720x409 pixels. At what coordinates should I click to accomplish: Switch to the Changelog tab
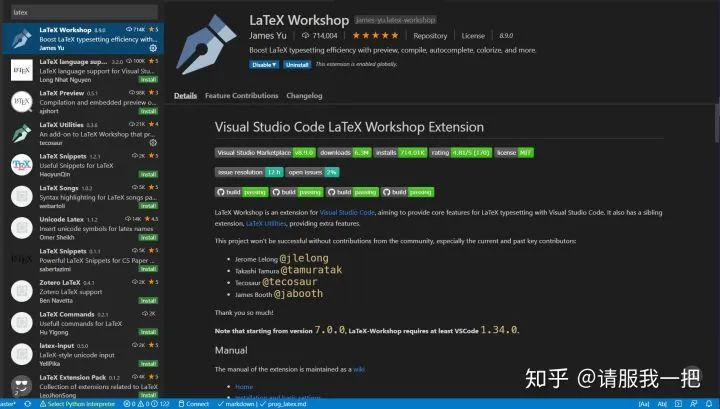click(x=304, y=95)
